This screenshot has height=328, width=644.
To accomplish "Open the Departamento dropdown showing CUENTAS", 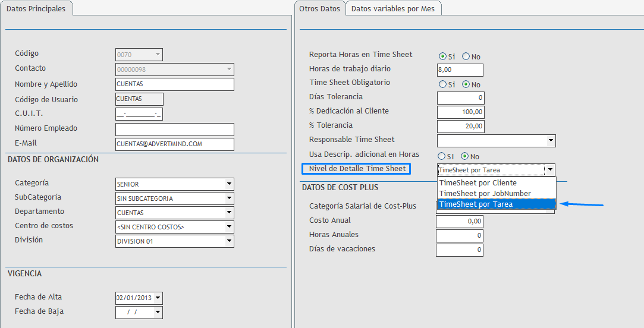I will click(x=230, y=213).
